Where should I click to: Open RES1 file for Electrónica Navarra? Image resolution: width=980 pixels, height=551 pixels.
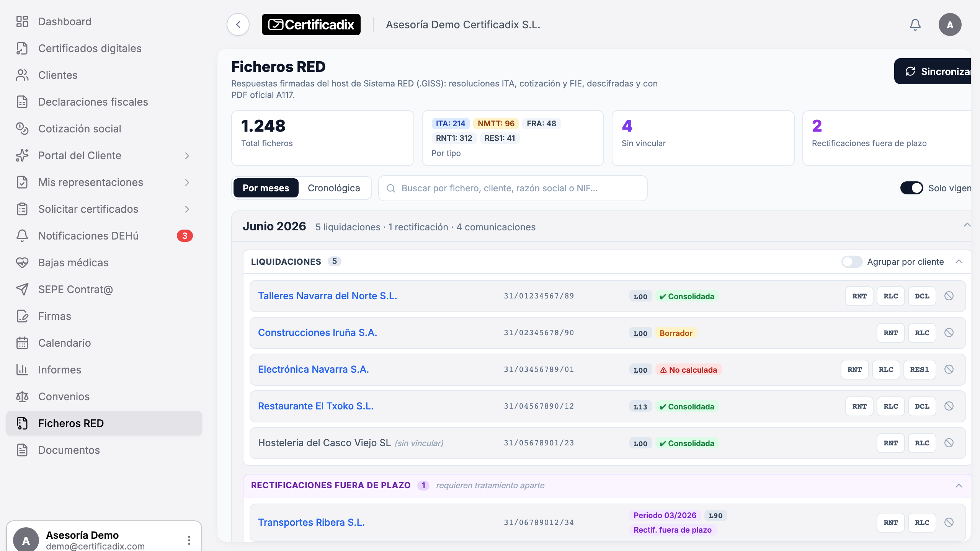(x=920, y=370)
